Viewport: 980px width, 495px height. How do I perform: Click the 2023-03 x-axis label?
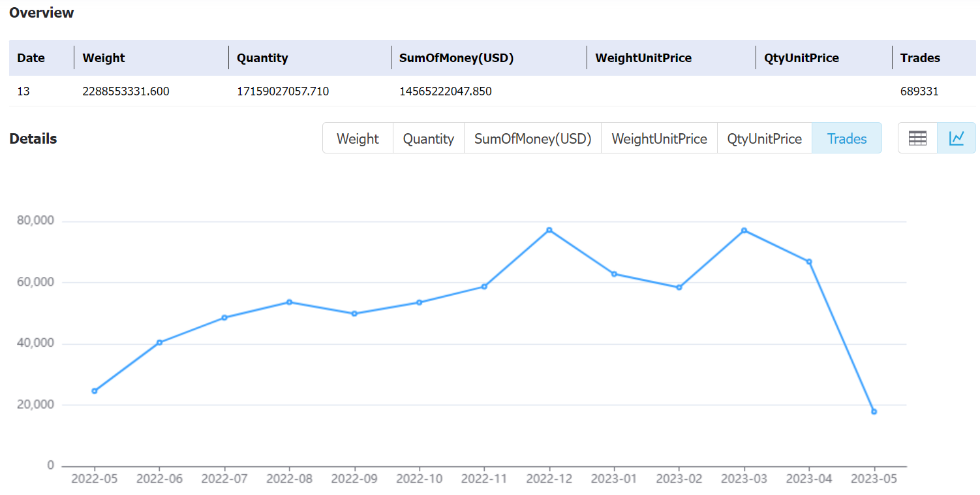click(744, 479)
